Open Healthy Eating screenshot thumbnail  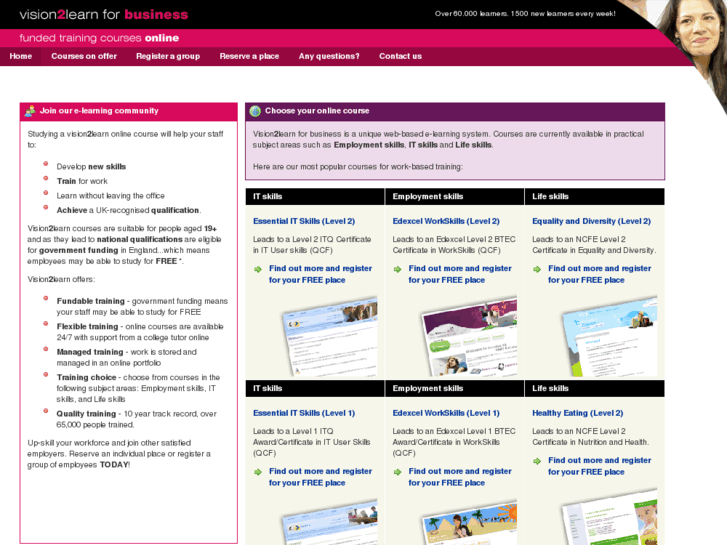[609, 516]
